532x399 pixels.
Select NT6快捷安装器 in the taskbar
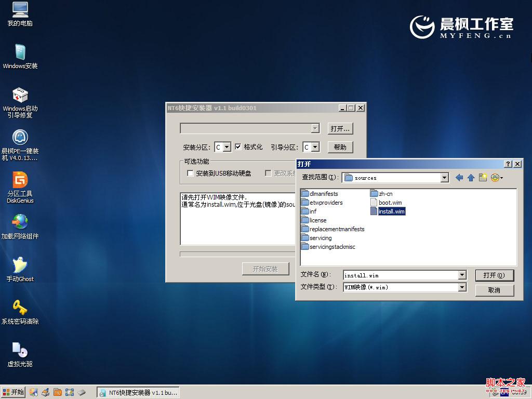pos(138,392)
